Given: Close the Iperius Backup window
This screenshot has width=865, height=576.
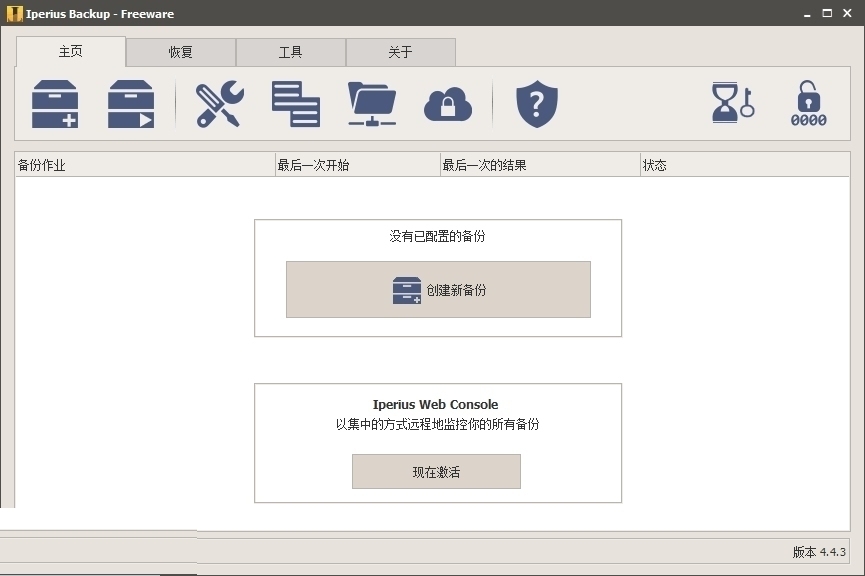Looking at the screenshot, I should click(847, 13).
